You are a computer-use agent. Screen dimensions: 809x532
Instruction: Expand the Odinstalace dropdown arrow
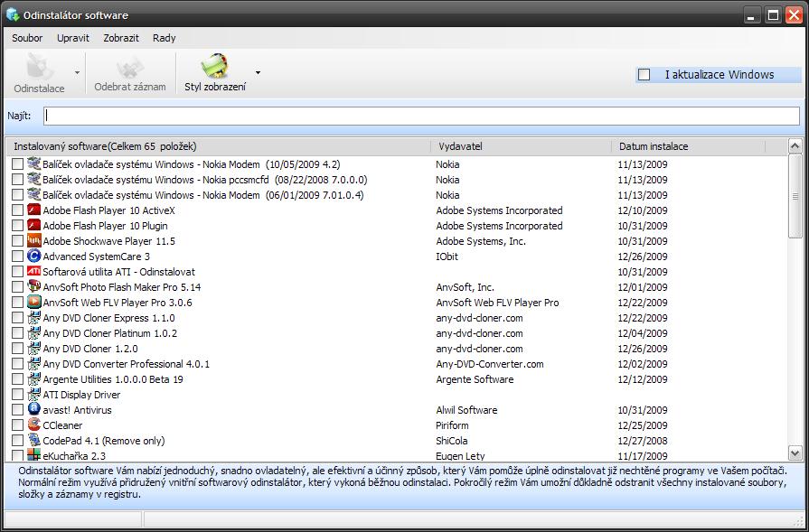tap(77, 72)
